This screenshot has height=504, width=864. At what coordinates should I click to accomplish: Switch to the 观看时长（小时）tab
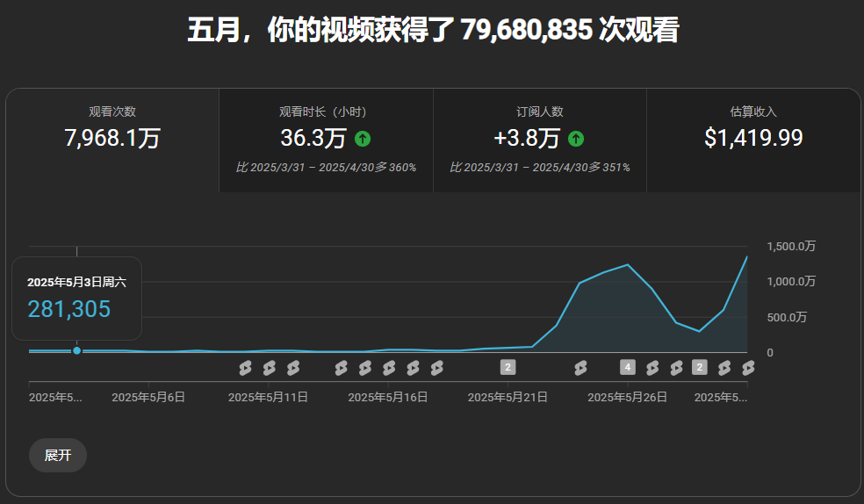327,140
